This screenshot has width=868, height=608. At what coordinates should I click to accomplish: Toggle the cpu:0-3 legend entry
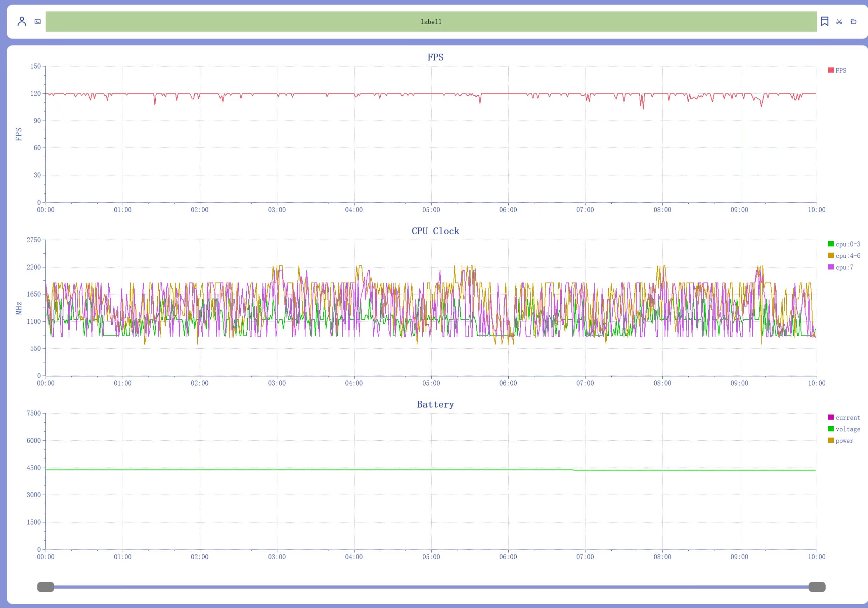(844, 244)
